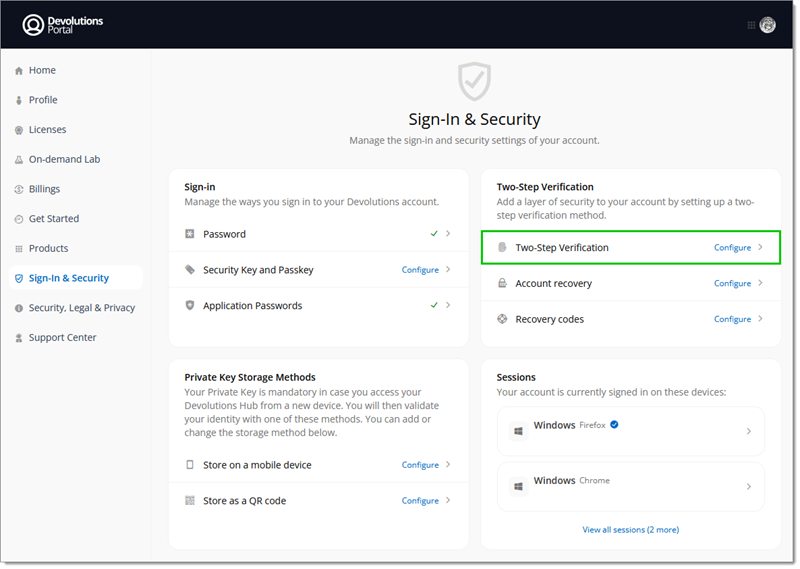Image resolution: width=800 pixels, height=569 pixels.
Task: Expand the Application Passwords row chevron
Action: (448, 305)
